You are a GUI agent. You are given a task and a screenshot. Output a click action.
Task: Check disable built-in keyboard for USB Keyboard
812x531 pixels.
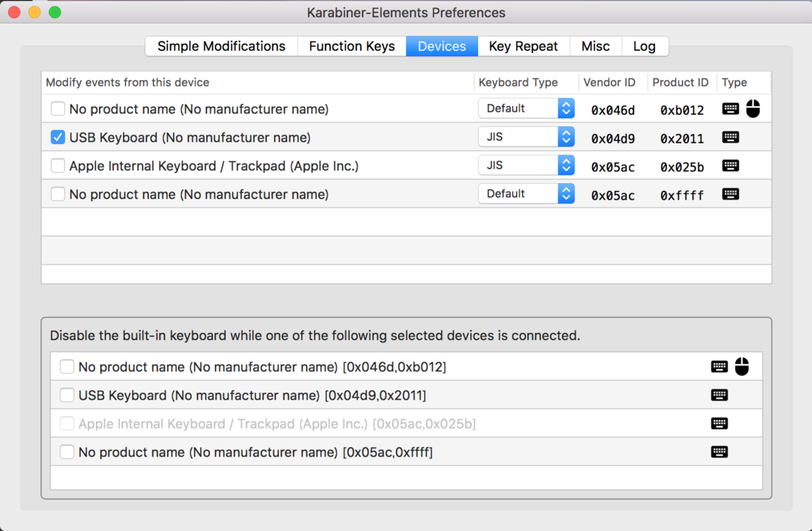(x=67, y=395)
